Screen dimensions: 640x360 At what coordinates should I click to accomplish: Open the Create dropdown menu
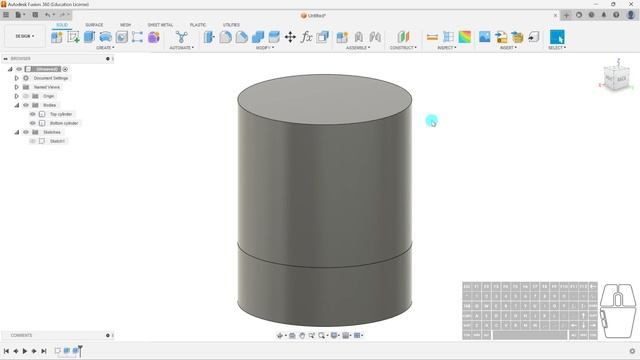coord(105,48)
